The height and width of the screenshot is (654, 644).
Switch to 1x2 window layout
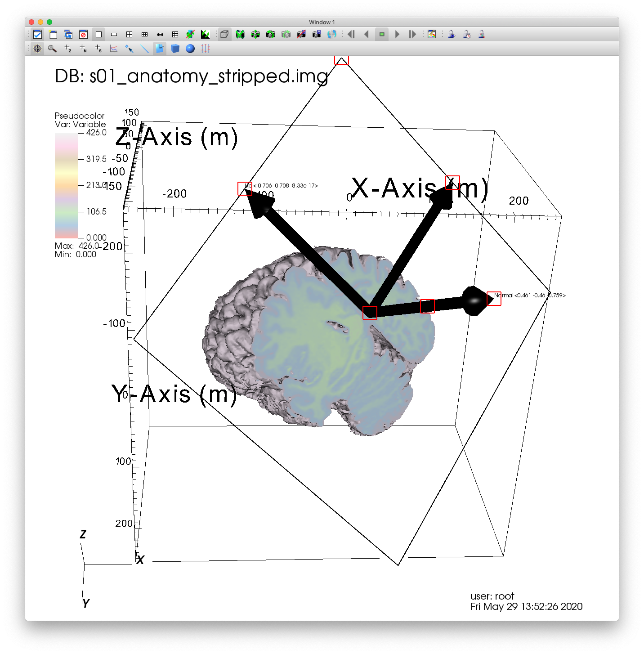click(x=114, y=35)
